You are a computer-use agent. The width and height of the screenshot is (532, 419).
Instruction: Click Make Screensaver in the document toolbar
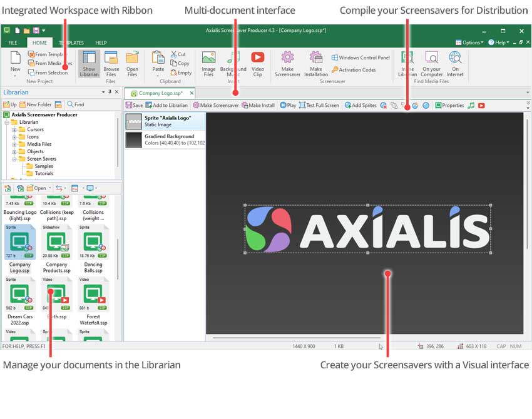[216, 106]
